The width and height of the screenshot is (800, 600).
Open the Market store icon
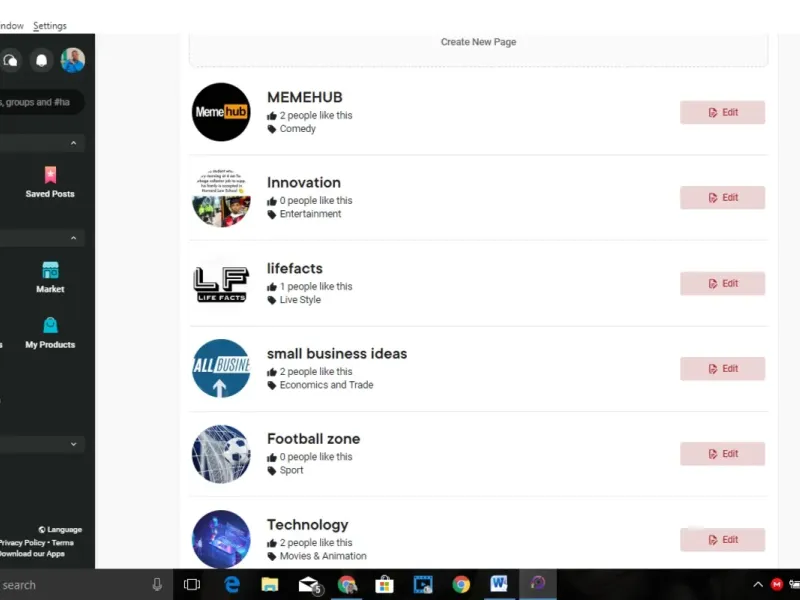tap(50, 270)
